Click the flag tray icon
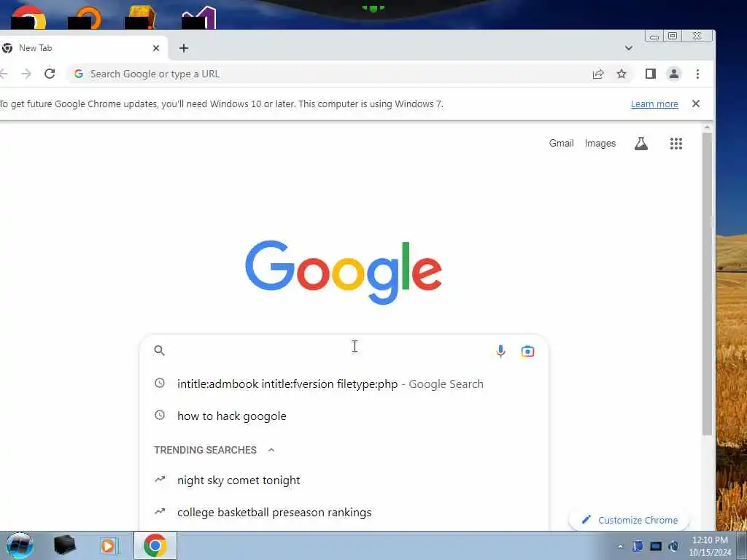 (x=638, y=546)
